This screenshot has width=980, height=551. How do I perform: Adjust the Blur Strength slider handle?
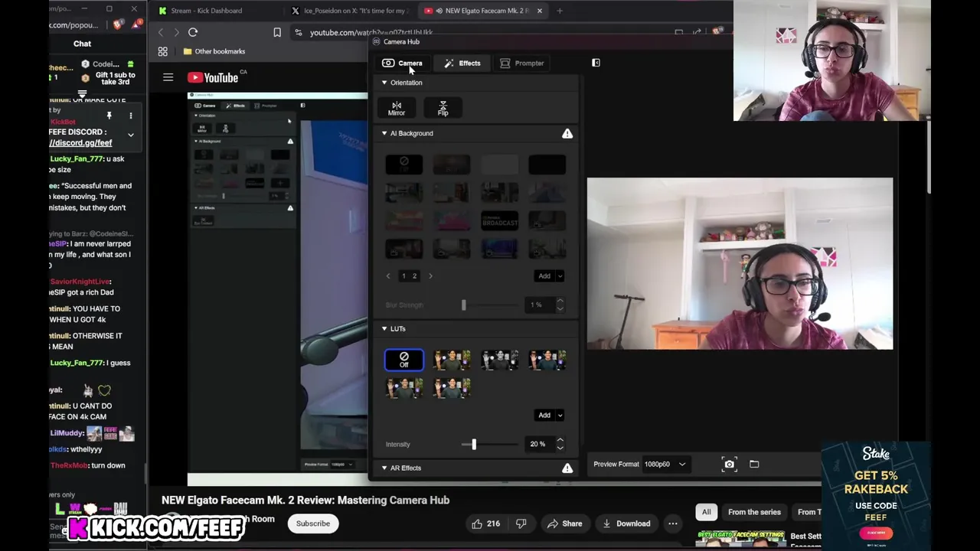pyautogui.click(x=463, y=305)
